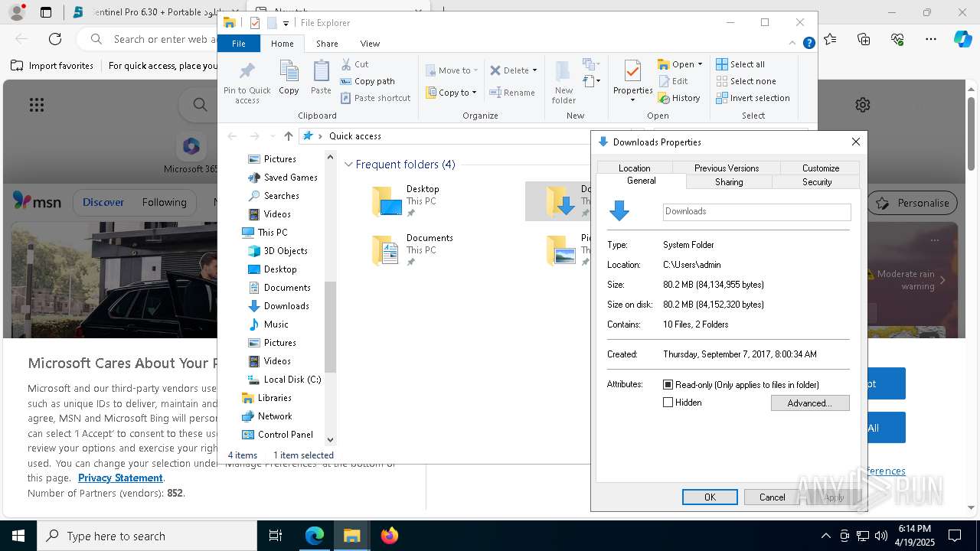Click the Edit ribbon command

[x=673, y=81]
